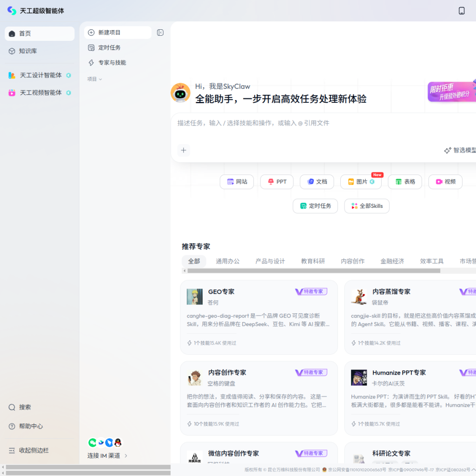
Task: Open 连接 IM 渠道 link
Action: click(107, 456)
